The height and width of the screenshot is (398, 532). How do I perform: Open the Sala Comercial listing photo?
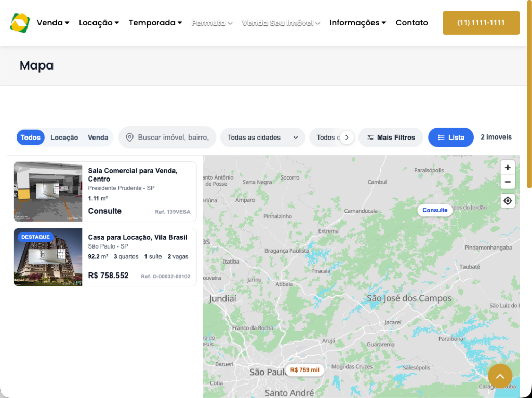pyautogui.click(x=48, y=191)
